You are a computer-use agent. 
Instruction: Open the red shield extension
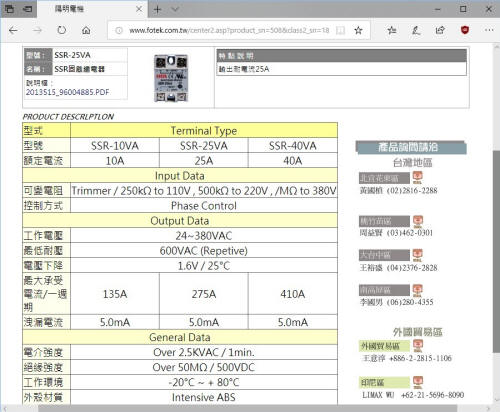point(465,30)
